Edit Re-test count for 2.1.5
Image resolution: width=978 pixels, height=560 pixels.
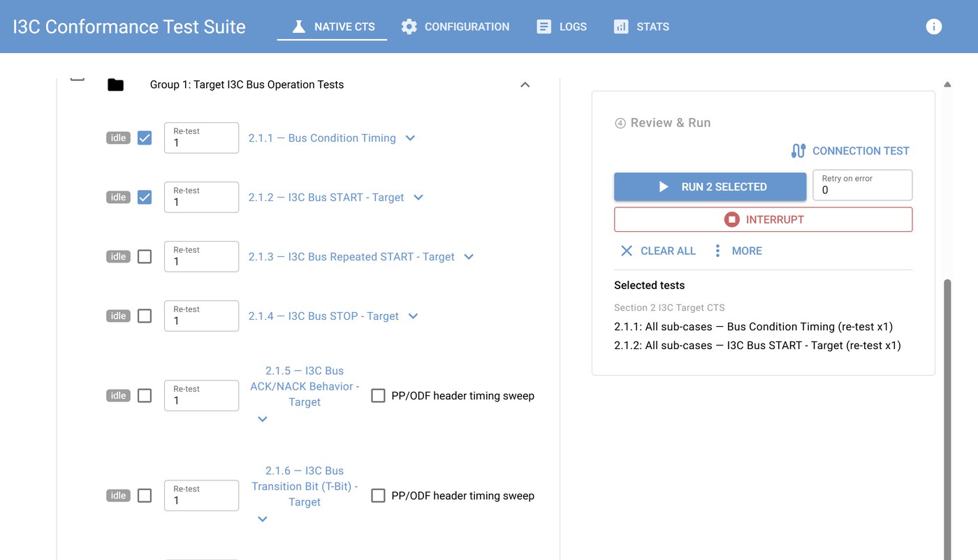coord(201,396)
